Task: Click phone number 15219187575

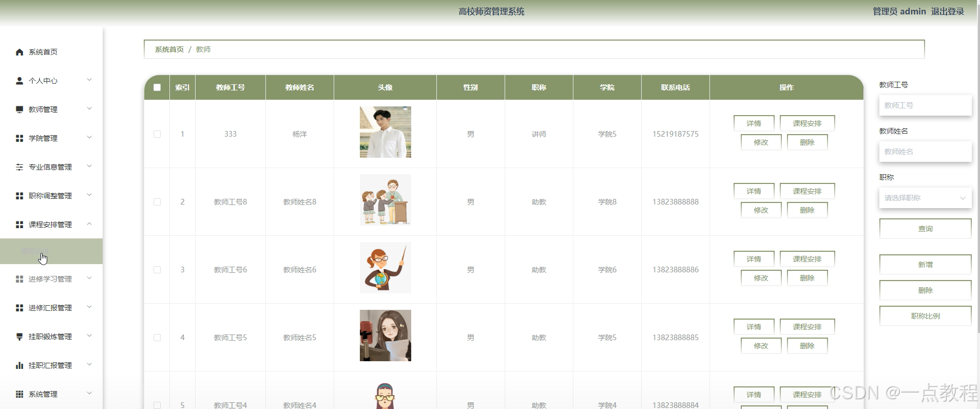Action: coord(676,134)
